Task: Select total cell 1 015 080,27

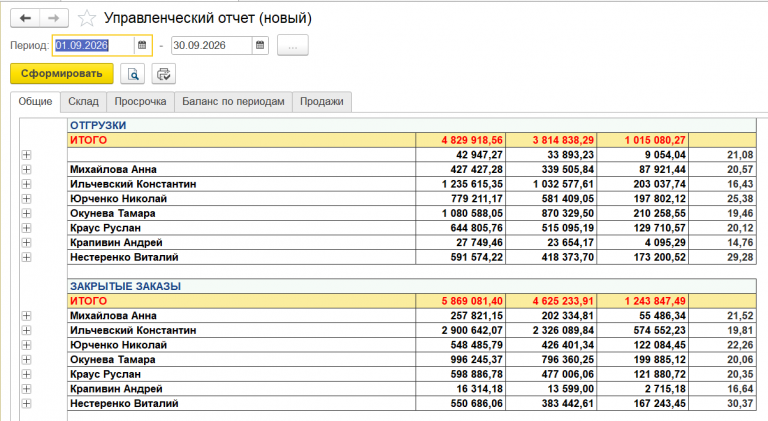Action: (x=643, y=140)
